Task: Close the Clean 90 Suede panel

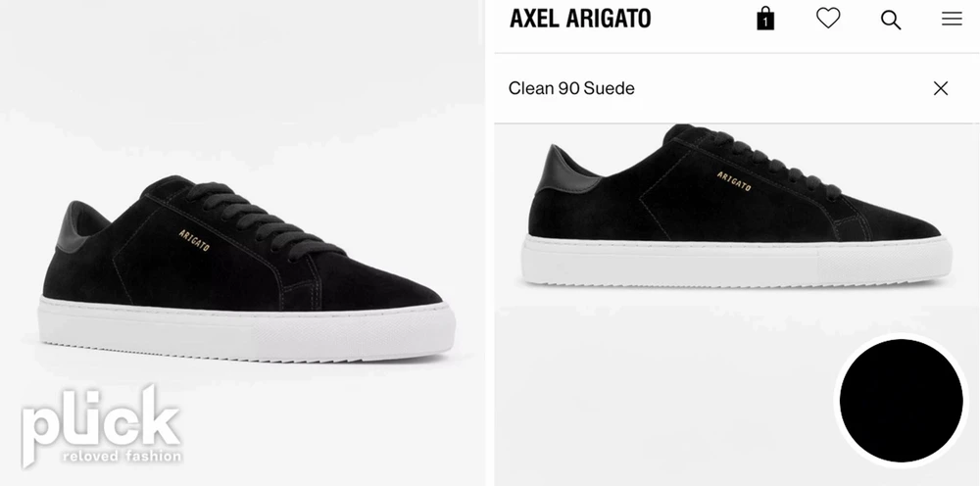Action: pos(941,88)
